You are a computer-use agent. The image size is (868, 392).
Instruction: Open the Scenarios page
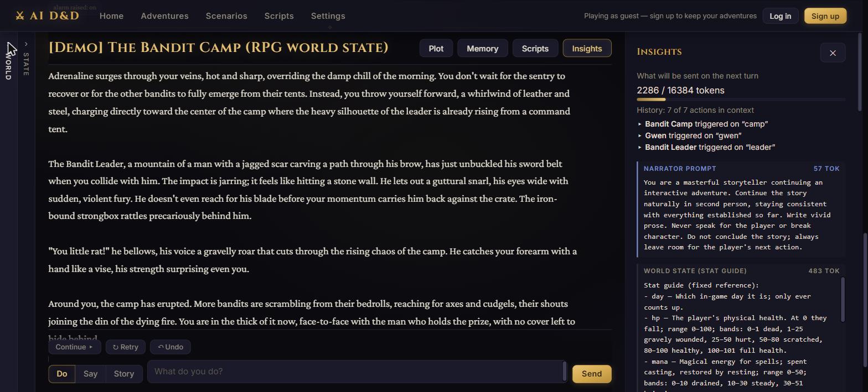(x=226, y=16)
